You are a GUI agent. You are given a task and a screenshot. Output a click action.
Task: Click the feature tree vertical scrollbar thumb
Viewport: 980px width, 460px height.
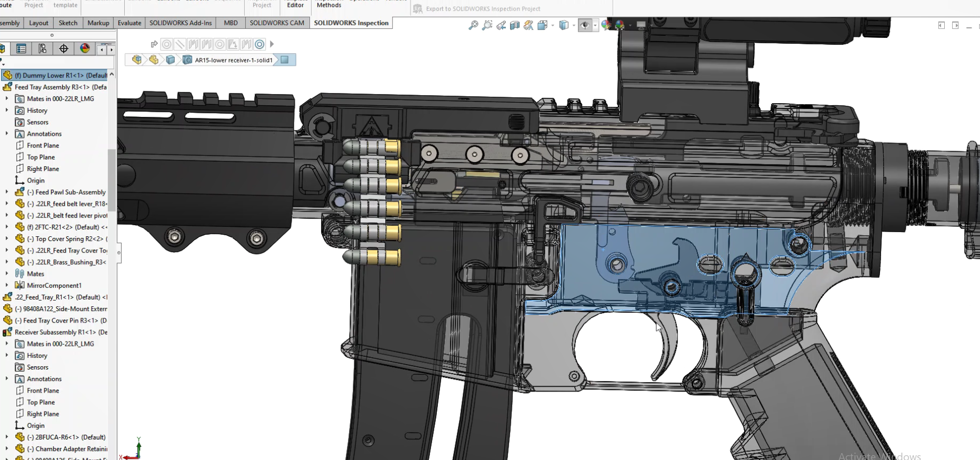pyautogui.click(x=112, y=180)
